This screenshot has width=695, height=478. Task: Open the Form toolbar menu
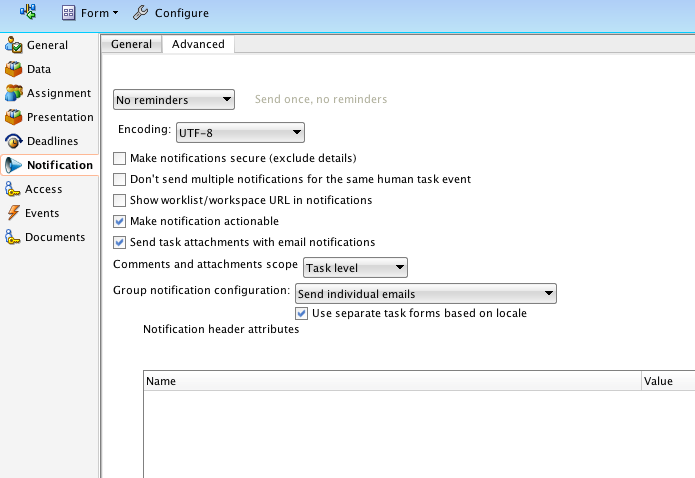89,13
